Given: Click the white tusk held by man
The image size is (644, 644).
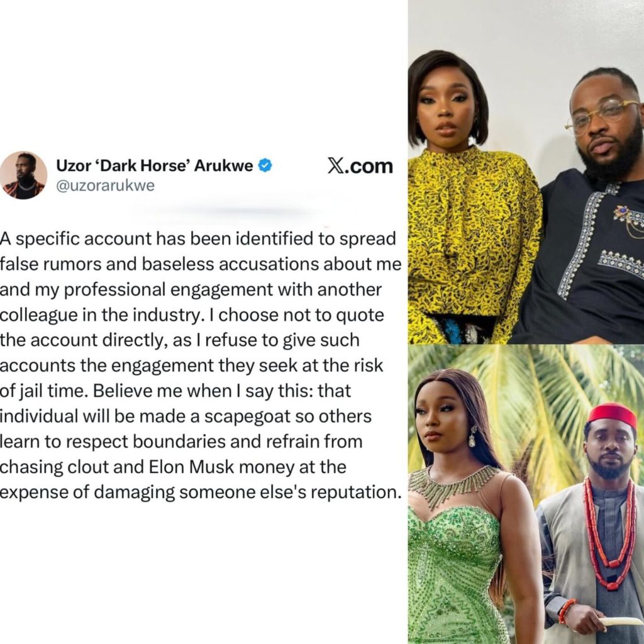Looking at the screenshot, I should tap(621, 621).
